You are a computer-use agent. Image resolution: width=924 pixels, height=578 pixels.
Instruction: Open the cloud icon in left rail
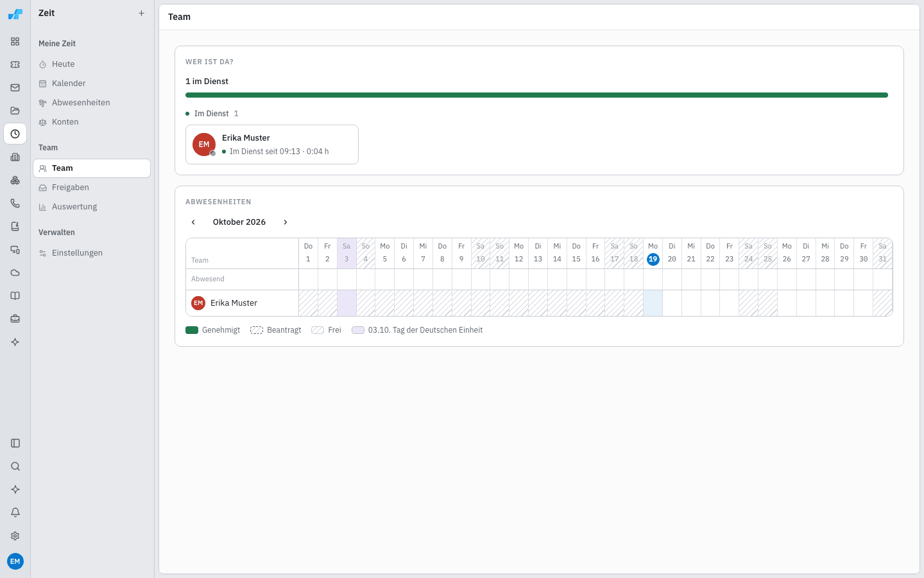coord(15,273)
